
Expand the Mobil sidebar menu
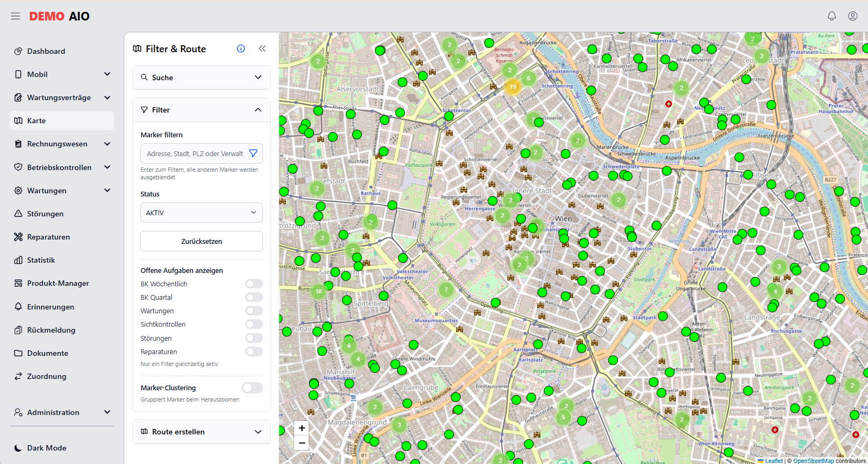62,74
